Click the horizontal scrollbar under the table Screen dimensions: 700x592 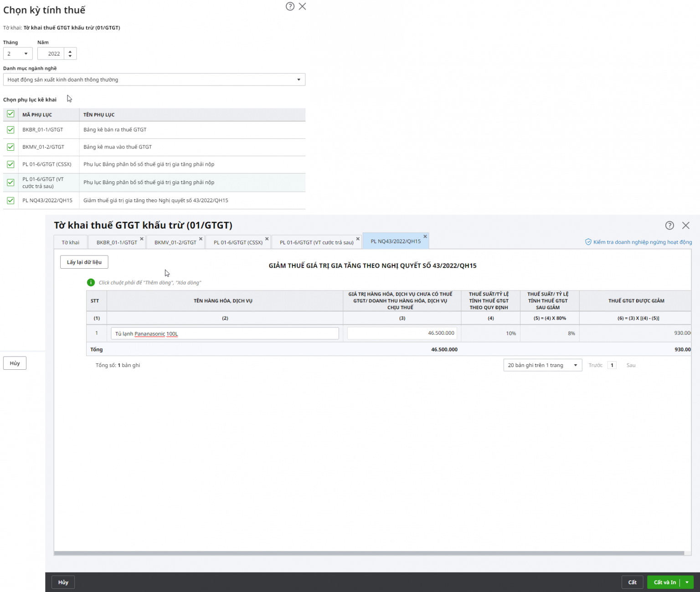tap(369, 553)
